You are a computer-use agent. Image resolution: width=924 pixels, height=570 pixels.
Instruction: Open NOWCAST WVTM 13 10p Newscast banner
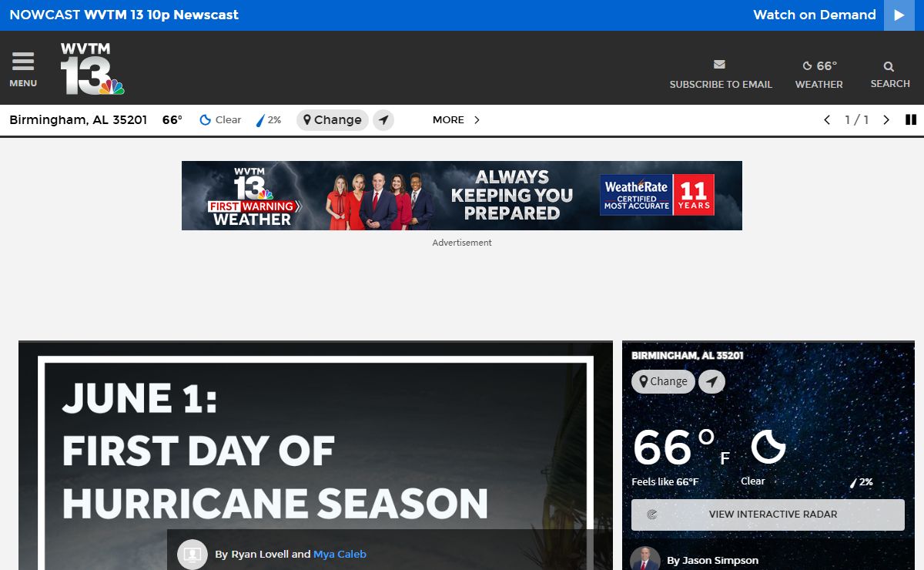pos(124,15)
